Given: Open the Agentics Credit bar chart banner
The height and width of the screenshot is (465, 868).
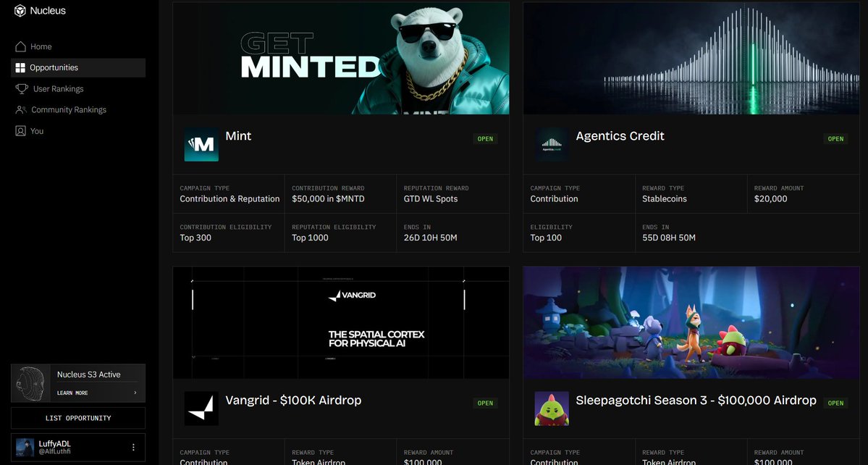Looking at the screenshot, I should click(691, 58).
